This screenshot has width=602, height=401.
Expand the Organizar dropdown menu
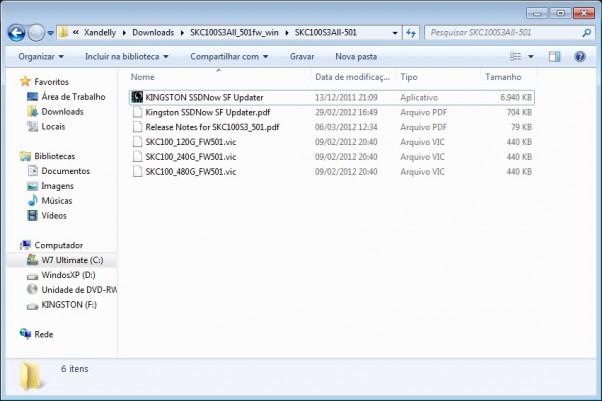pos(41,57)
